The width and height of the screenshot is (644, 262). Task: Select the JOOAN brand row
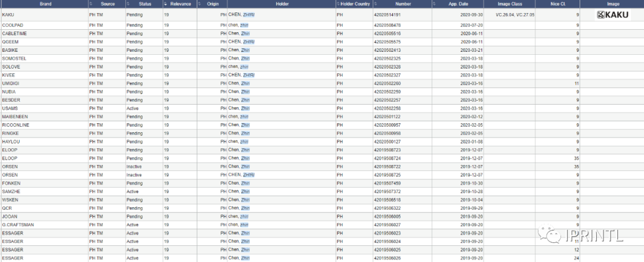(x=322, y=217)
